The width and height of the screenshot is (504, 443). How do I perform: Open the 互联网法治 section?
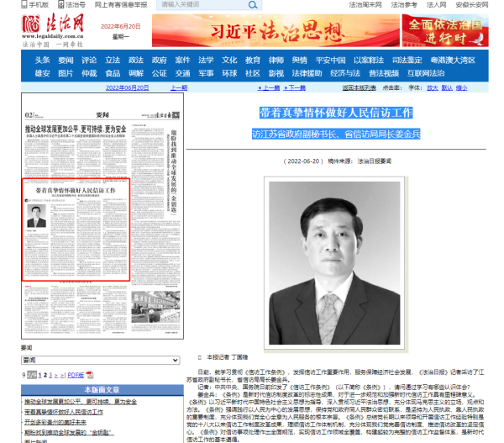[x=426, y=73]
